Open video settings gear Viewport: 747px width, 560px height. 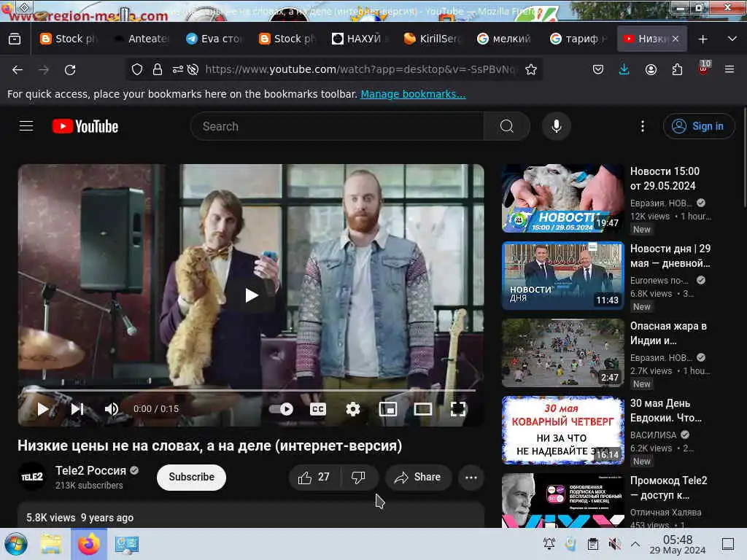point(353,409)
